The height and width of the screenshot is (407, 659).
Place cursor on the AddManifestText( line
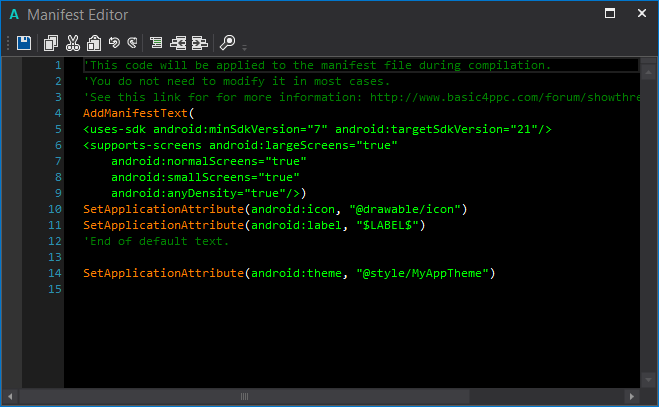coord(138,113)
